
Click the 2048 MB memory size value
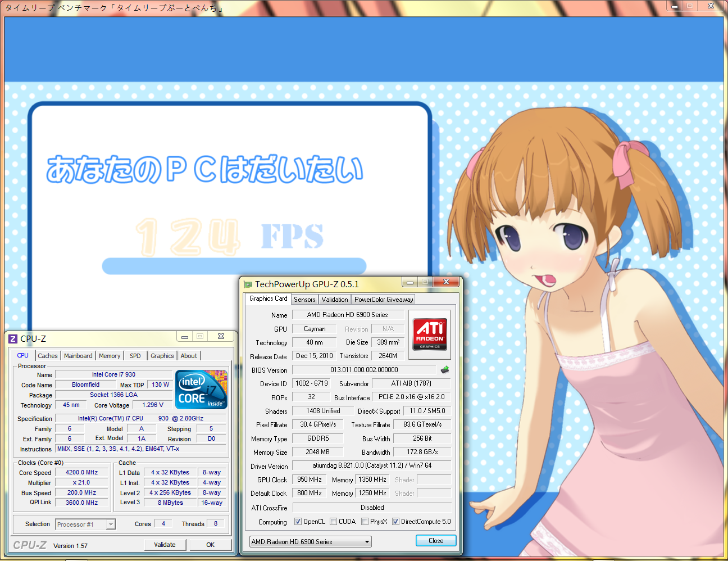318,452
